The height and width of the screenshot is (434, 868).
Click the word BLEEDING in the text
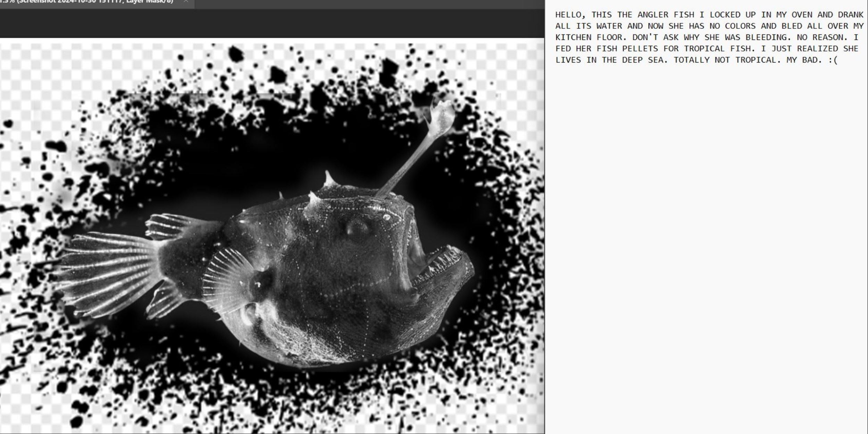coord(766,37)
